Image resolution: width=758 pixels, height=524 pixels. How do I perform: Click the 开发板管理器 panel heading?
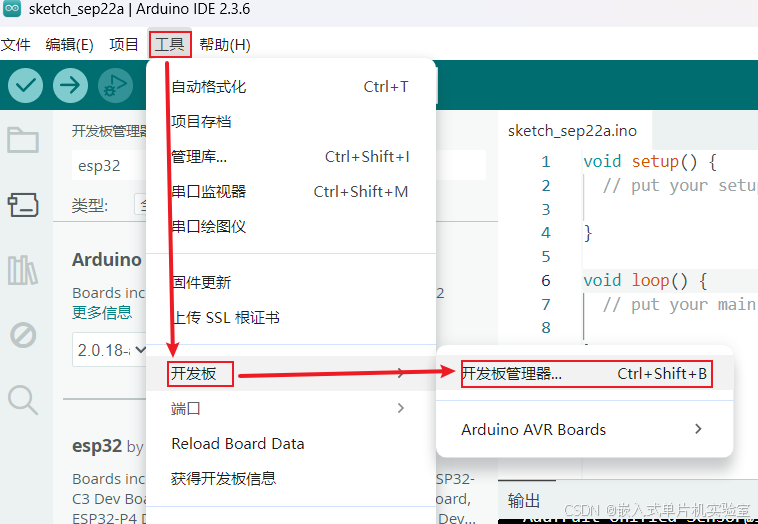click(x=110, y=131)
